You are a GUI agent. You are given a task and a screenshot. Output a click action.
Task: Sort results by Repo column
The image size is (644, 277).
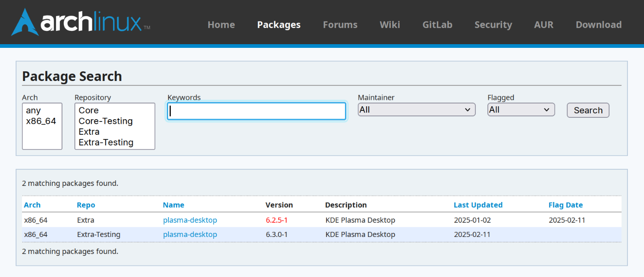(x=86, y=205)
